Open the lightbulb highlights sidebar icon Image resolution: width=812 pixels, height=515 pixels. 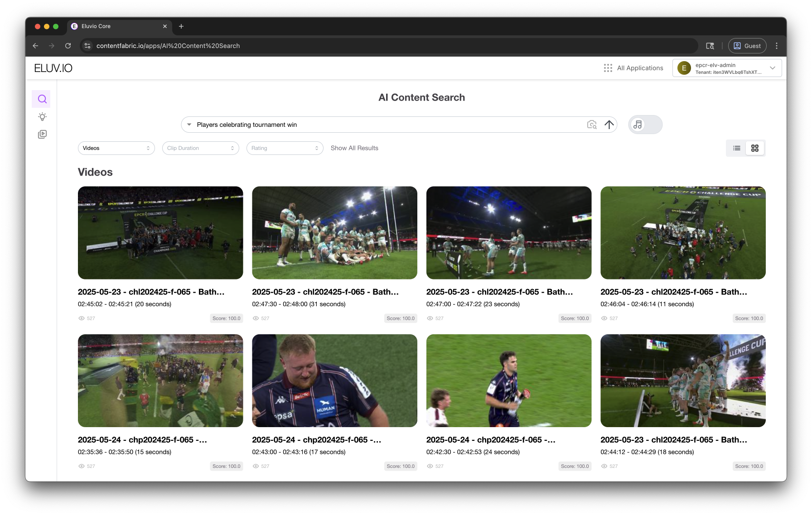tap(42, 117)
